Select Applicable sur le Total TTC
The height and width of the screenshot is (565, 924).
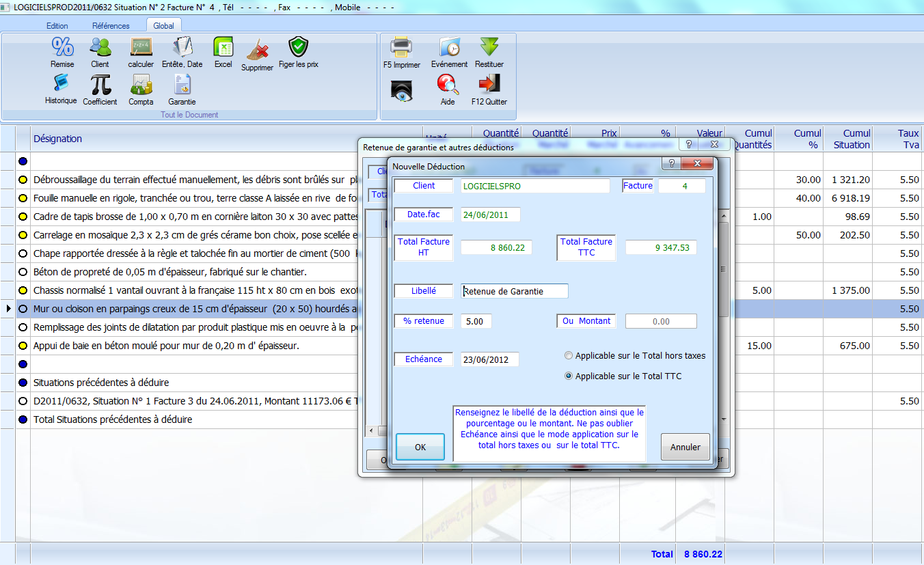click(x=569, y=376)
